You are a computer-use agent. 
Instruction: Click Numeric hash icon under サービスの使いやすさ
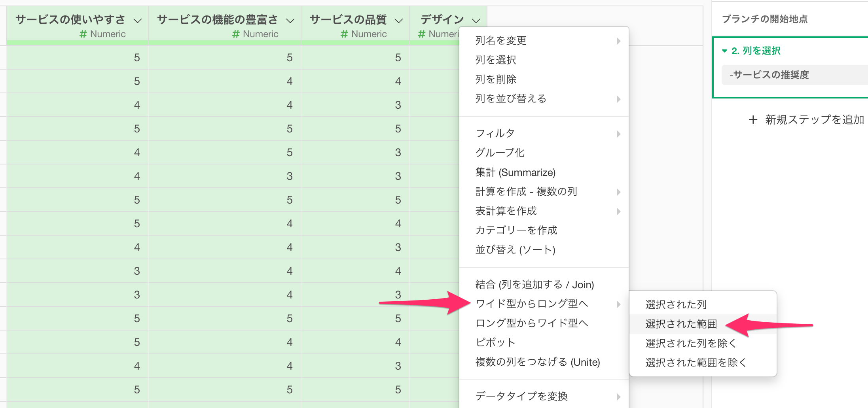83,34
